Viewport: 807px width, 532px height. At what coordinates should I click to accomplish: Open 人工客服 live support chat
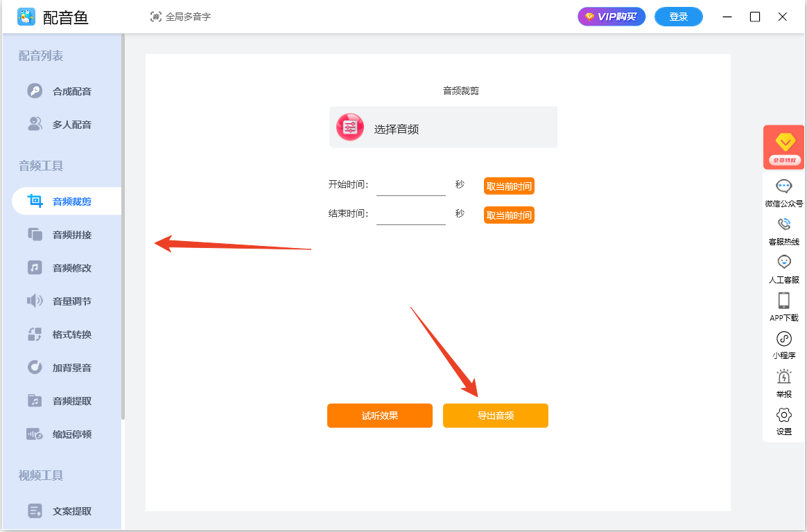coord(784,269)
